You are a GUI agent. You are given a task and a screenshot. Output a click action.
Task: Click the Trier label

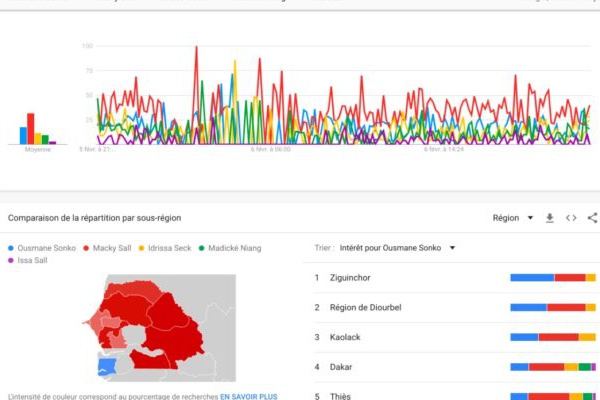[x=324, y=248]
